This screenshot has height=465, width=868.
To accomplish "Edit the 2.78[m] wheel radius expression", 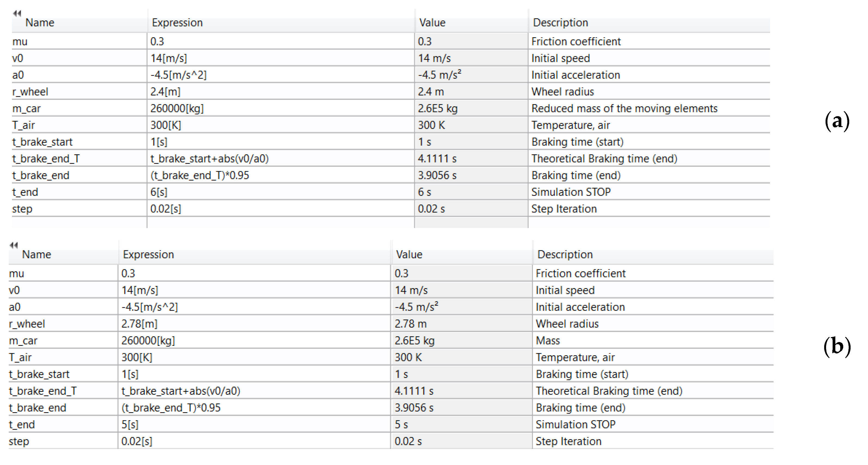I will coord(139,324).
